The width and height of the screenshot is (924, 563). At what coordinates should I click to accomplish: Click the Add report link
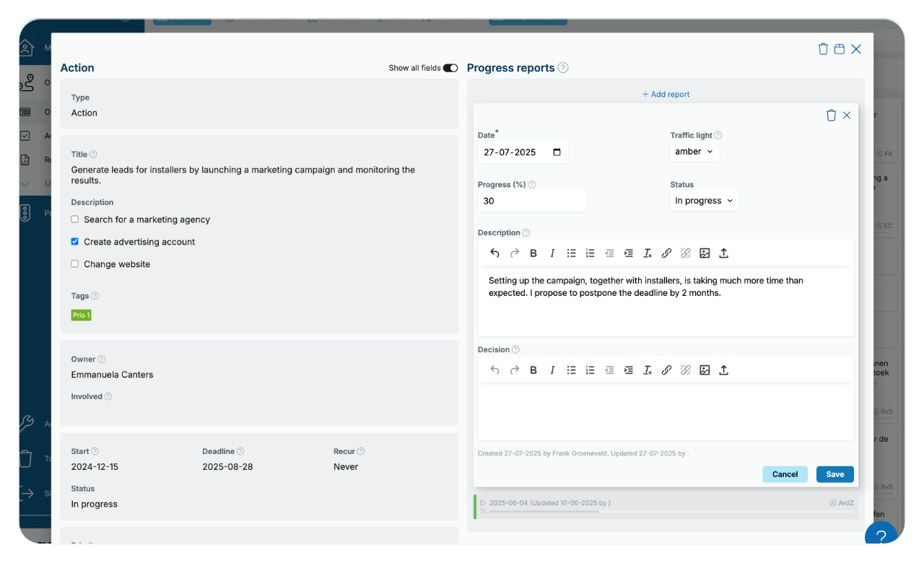point(666,94)
